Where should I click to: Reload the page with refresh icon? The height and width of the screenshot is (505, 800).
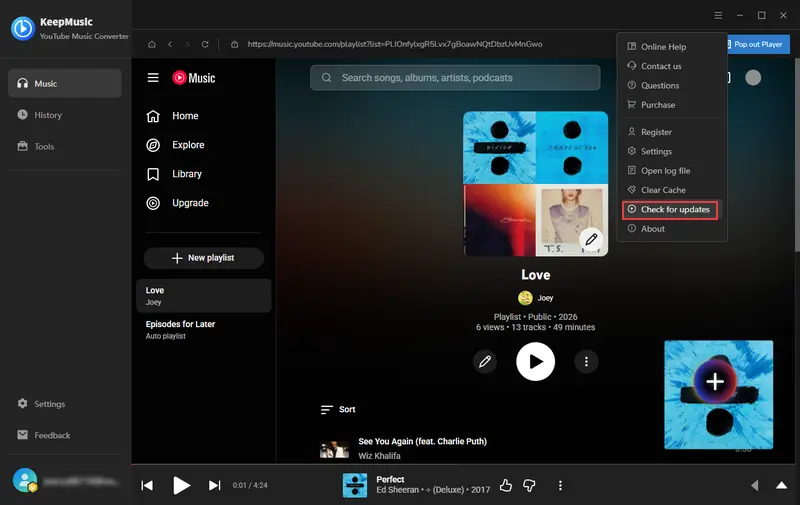205,44
